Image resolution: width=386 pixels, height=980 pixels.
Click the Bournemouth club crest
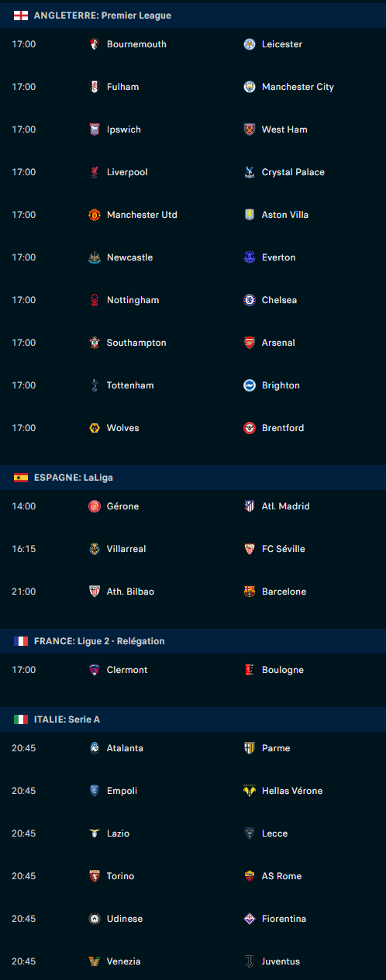click(x=95, y=44)
